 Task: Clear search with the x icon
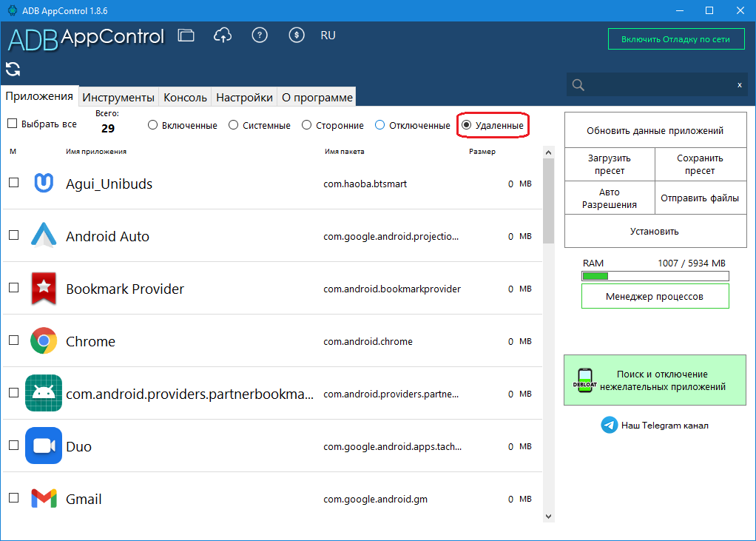tap(739, 85)
